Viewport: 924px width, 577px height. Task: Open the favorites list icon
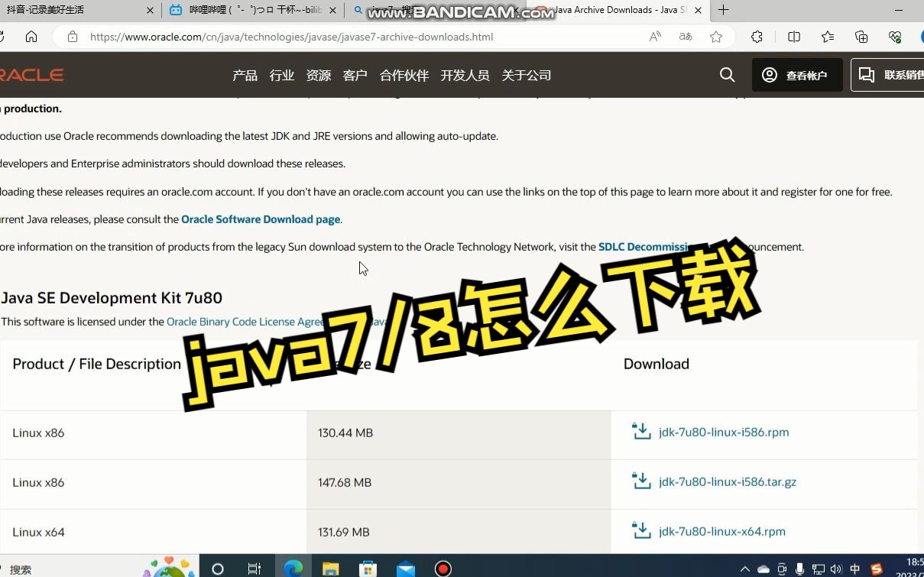[828, 37]
